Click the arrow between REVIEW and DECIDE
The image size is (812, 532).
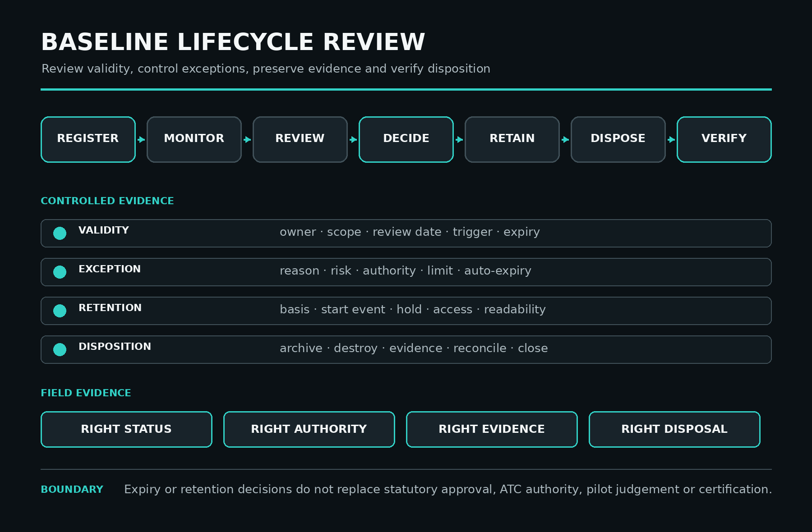click(353, 139)
